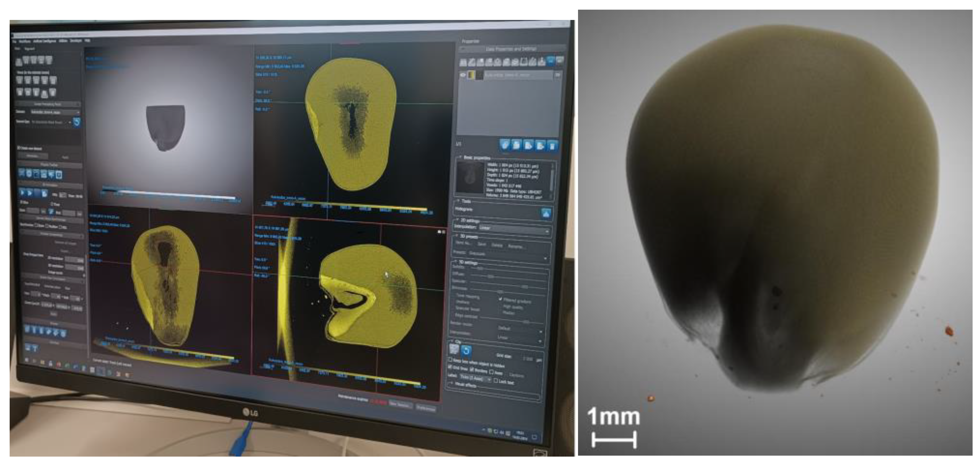
Task: Toggle the Borders checkbox
Action: pyautogui.click(x=472, y=369)
